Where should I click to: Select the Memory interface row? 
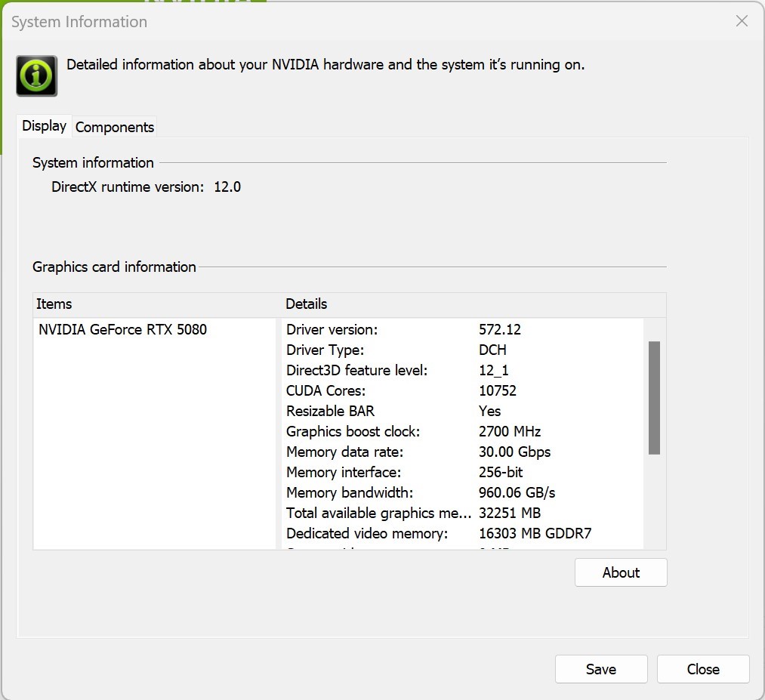[462, 472]
